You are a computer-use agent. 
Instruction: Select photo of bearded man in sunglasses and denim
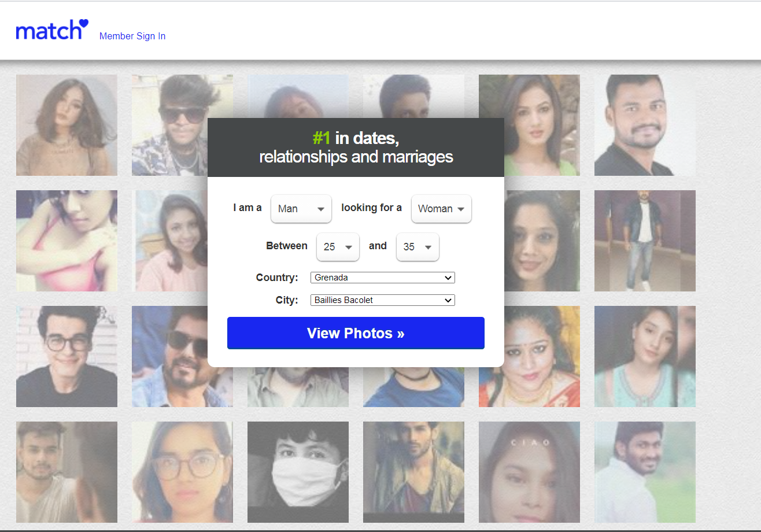[169, 356]
